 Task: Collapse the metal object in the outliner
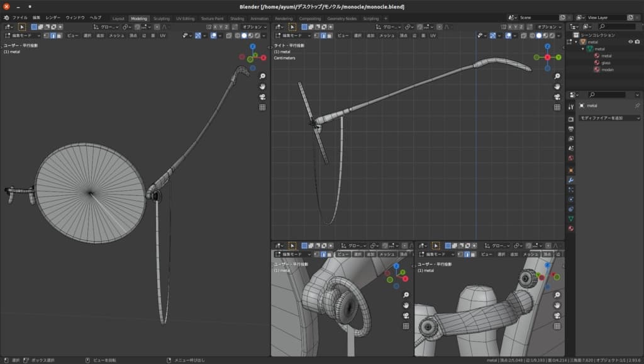pyautogui.click(x=577, y=42)
